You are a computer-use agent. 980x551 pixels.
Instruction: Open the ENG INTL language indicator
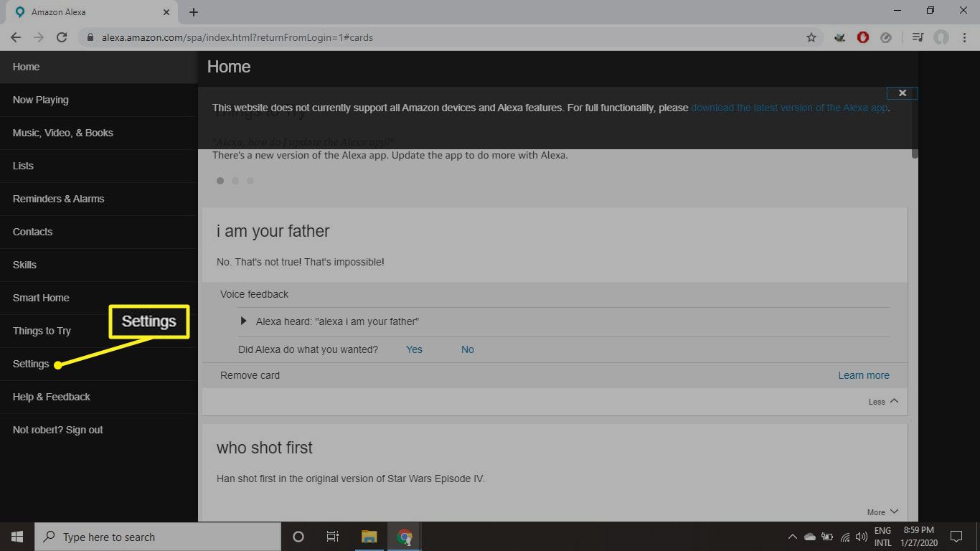coord(882,537)
